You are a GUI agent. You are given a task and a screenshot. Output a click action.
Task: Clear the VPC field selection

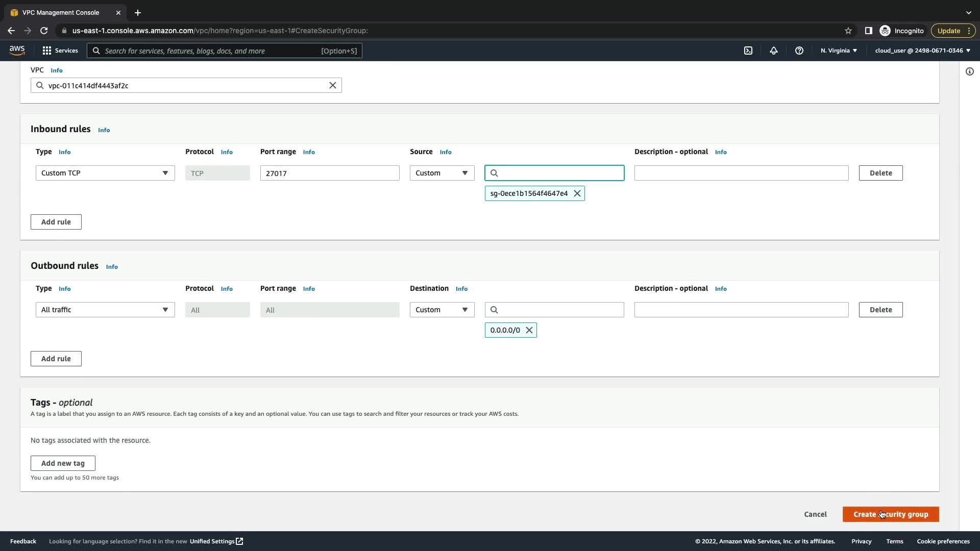(x=333, y=85)
